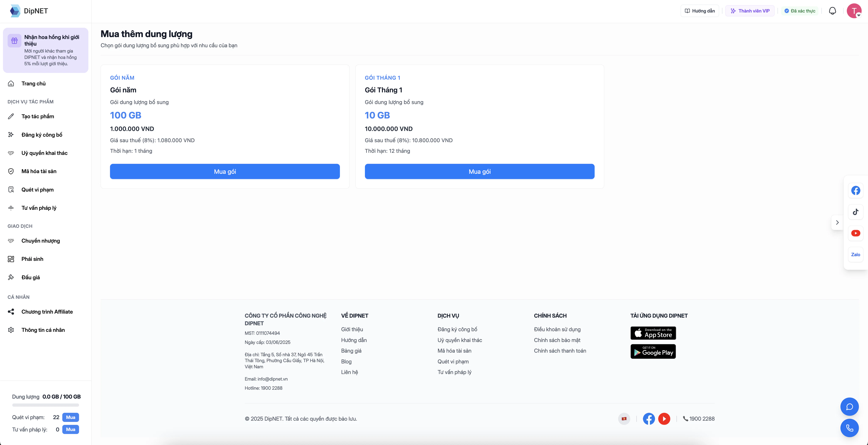Click the DipNET logo
Viewport: 868px width, 445px height.
click(x=29, y=11)
